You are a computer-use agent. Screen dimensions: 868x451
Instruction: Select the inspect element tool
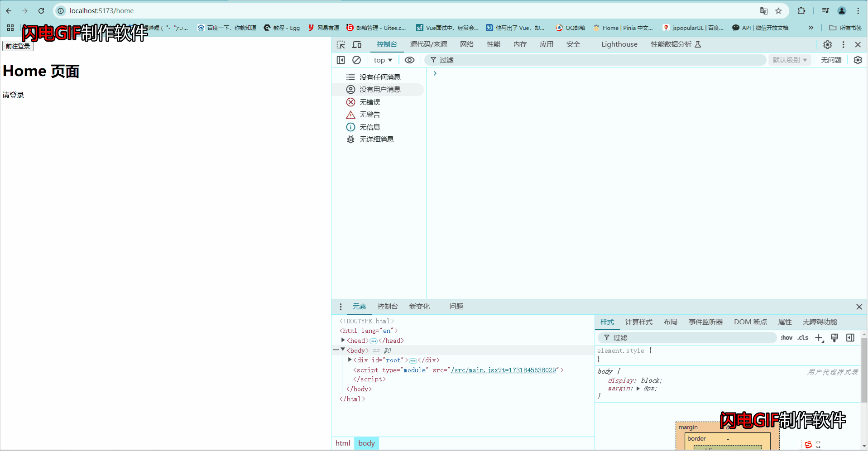[340, 44]
